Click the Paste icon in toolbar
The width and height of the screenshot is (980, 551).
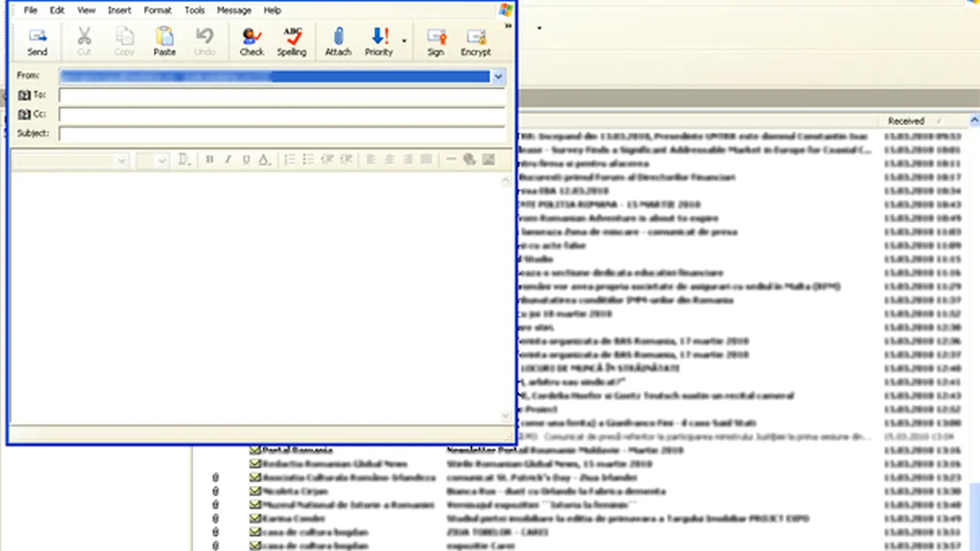(165, 41)
